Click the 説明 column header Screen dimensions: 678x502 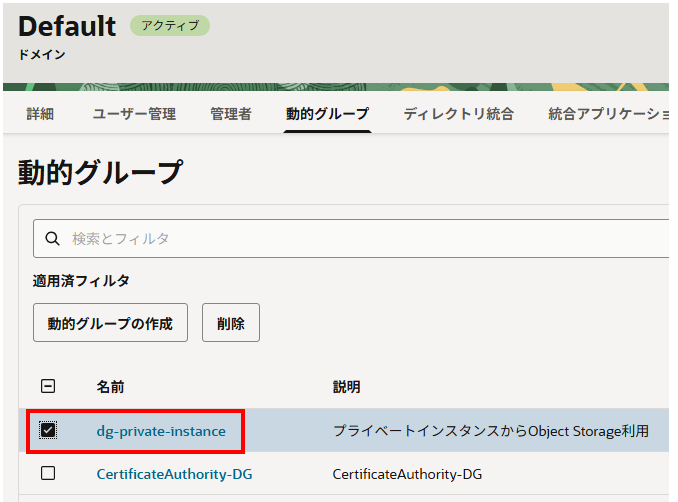[346, 387]
